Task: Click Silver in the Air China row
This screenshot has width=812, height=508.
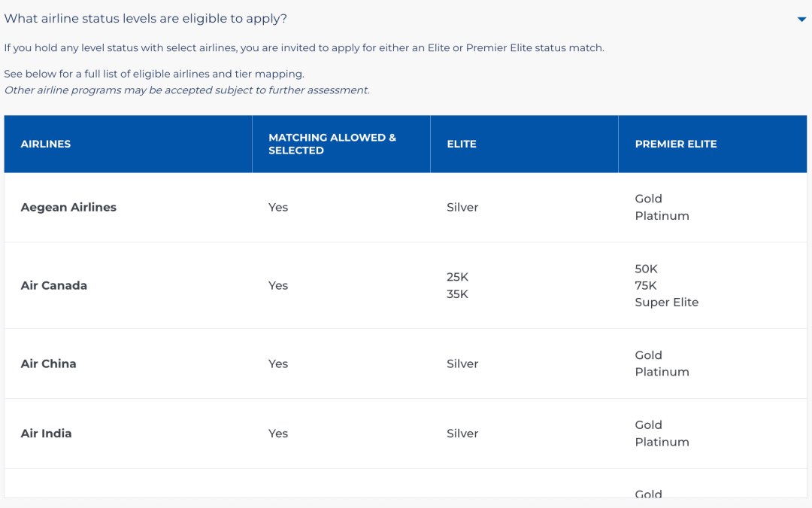Action: tap(462, 364)
